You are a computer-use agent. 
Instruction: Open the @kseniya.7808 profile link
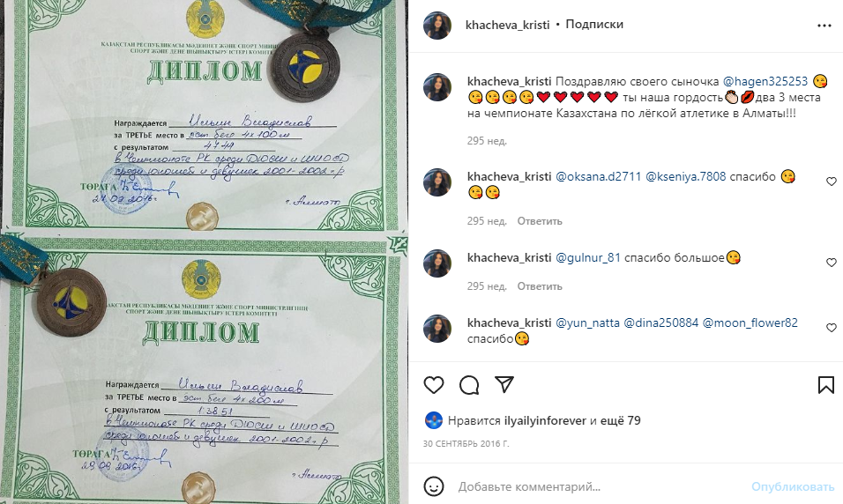point(685,176)
